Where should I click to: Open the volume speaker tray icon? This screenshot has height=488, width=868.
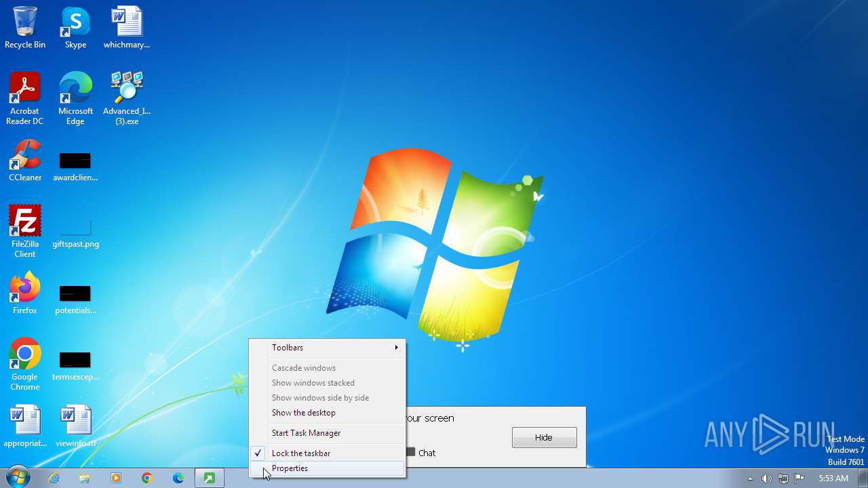pyautogui.click(x=766, y=479)
